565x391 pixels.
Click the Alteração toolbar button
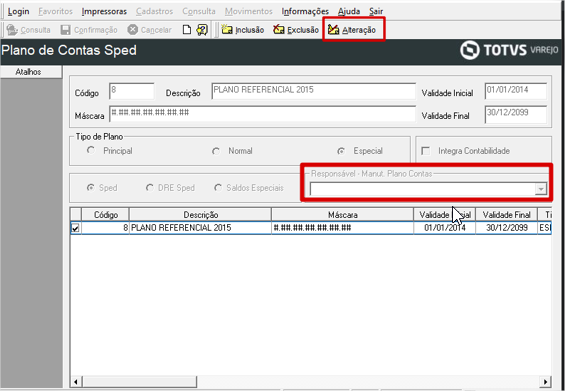coord(352,30)
